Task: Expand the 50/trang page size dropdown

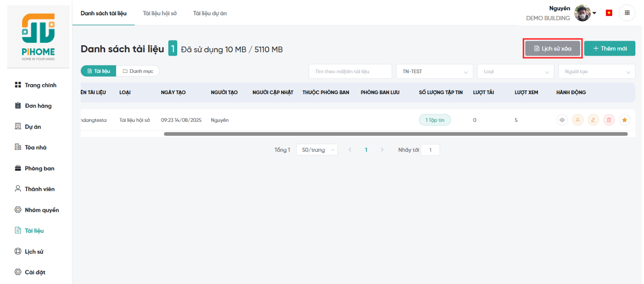Action: point(317,150)
